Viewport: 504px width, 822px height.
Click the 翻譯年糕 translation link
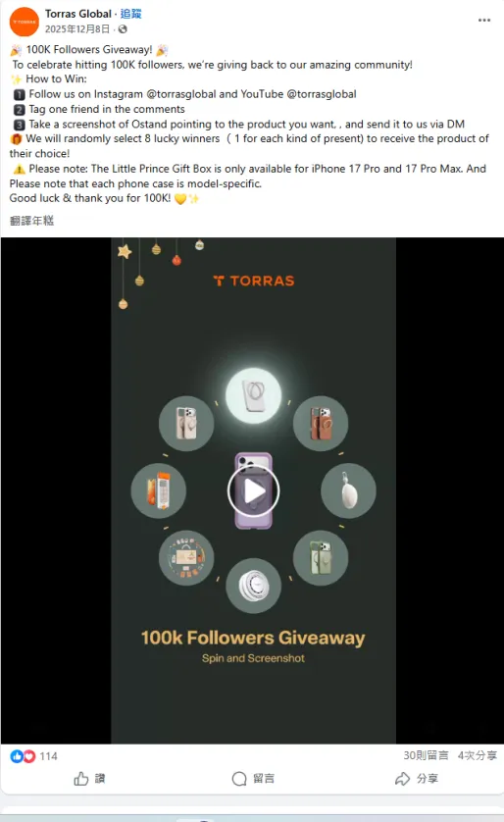pyautogui.click(x=31, y=221)
